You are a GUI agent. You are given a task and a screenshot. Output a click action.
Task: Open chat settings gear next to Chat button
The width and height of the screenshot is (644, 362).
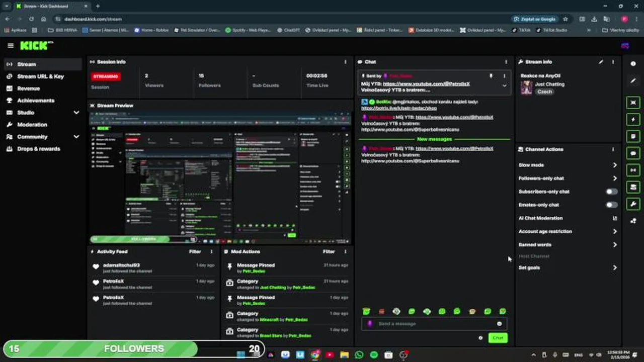[480, 338]
